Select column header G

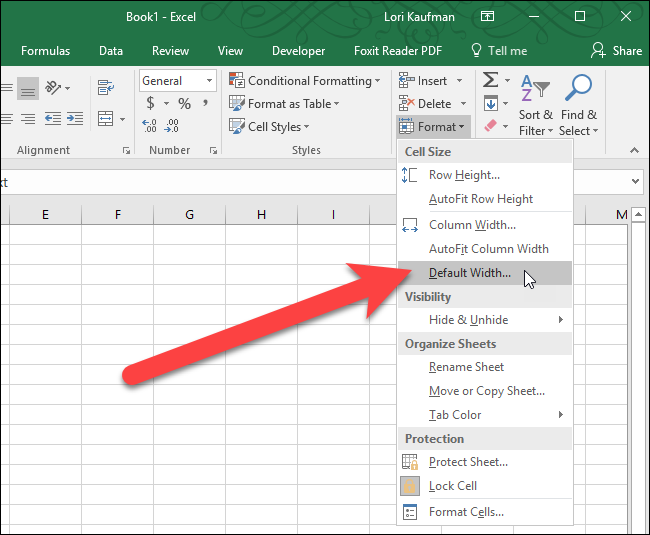(189, 215)
